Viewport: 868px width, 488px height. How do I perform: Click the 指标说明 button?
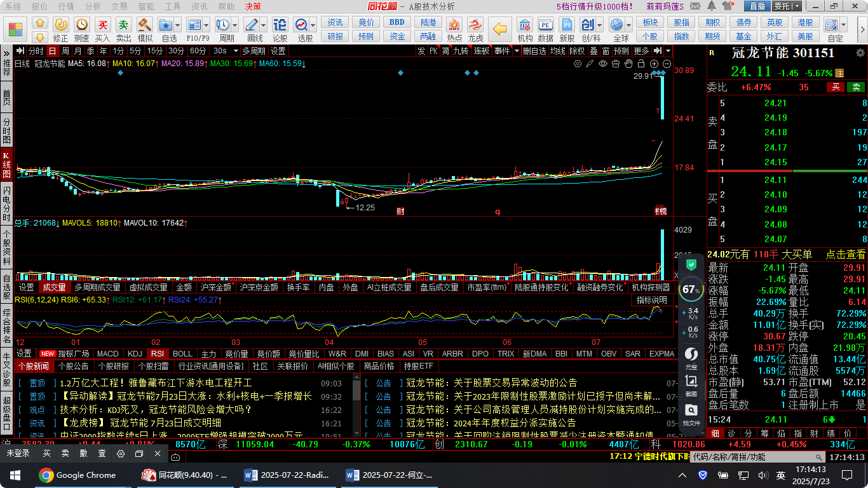(x=652, y=300)
